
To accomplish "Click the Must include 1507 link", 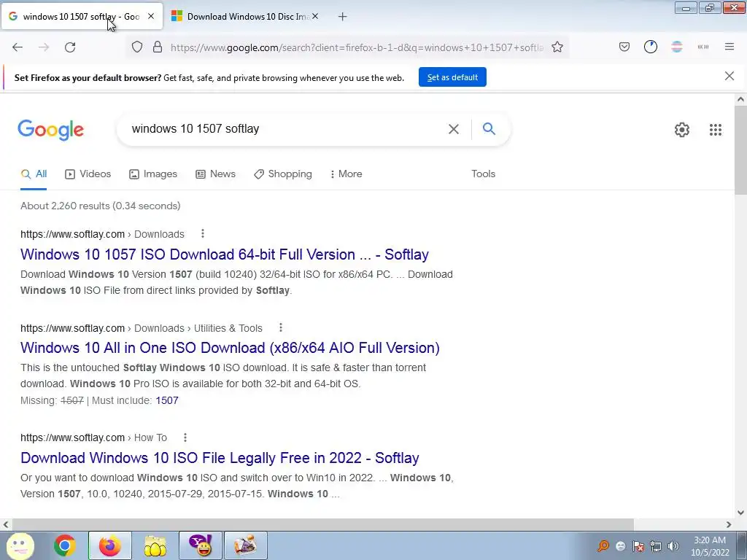I will tap(167, 400).
